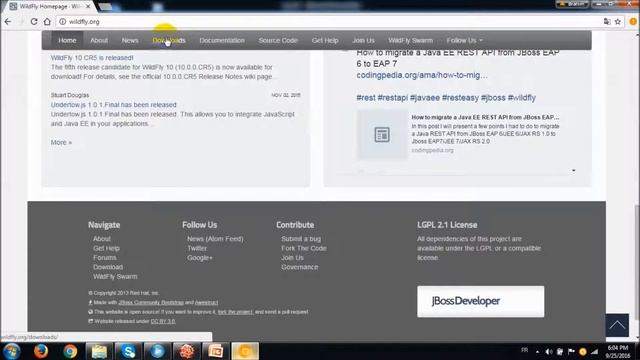
Task: Open the Home menu item
Action: [x=67, y=40]
